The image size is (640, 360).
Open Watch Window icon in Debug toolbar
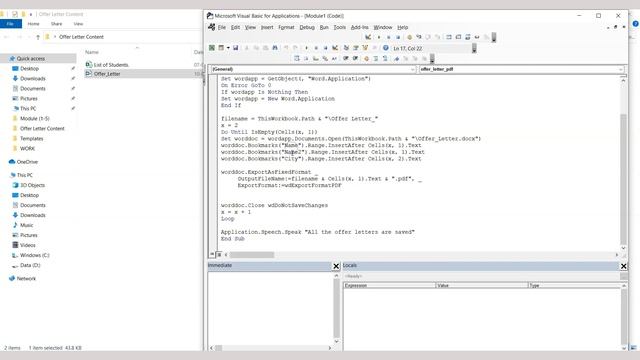click(x=468, y=37)
